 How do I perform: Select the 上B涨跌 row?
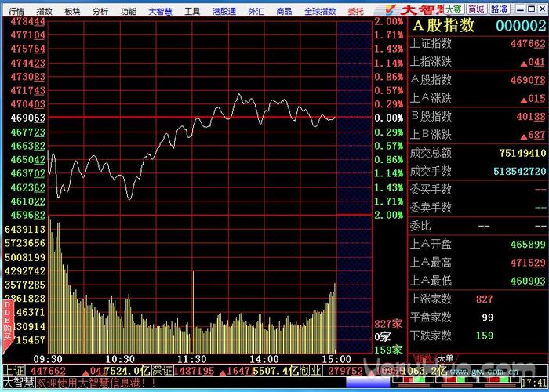pyautogui.click(x=478, y=135)
